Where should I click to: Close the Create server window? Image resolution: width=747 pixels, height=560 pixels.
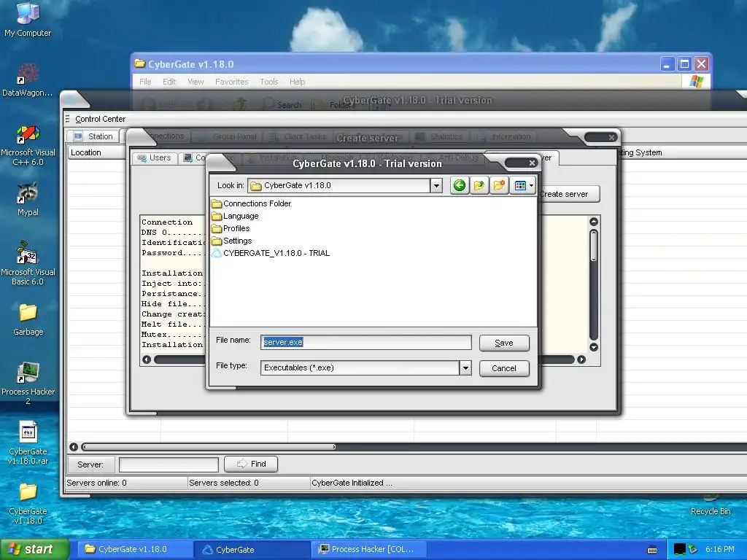click(x=612, y=137)
